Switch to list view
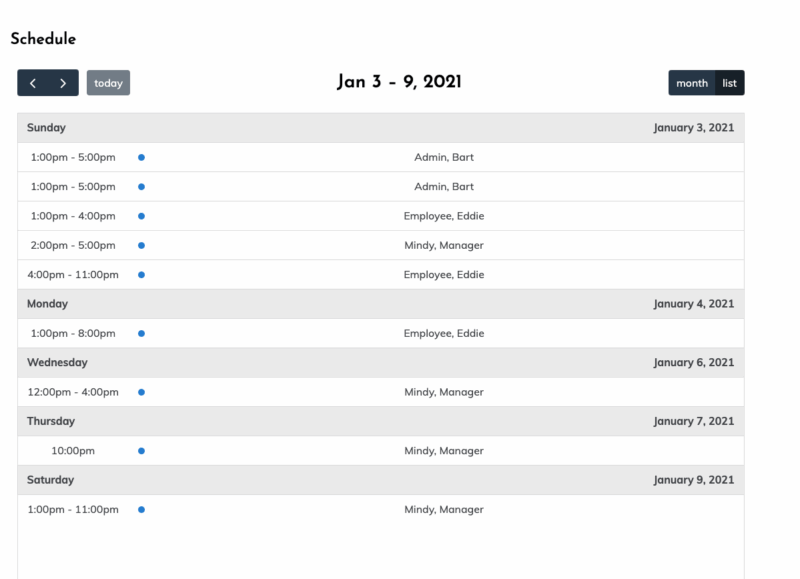Screen dimensions: 800x579 point(730,83)
